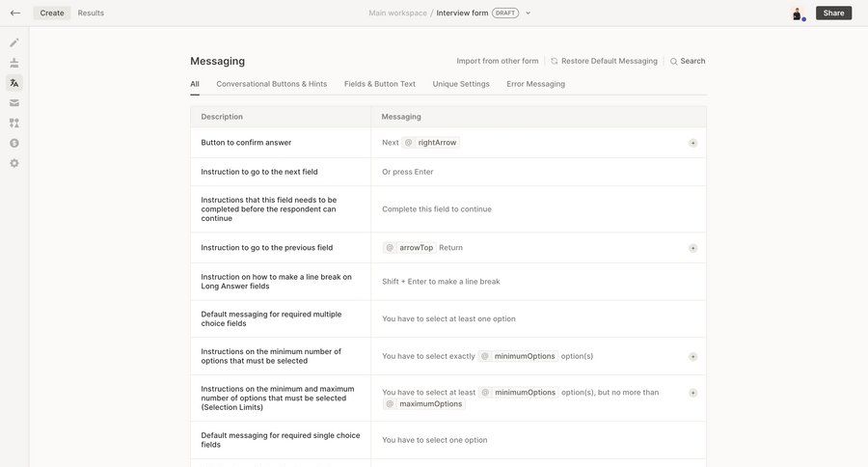Open the design stamp sidebar icon
868x467 pixels.
(x=14, y=63)
